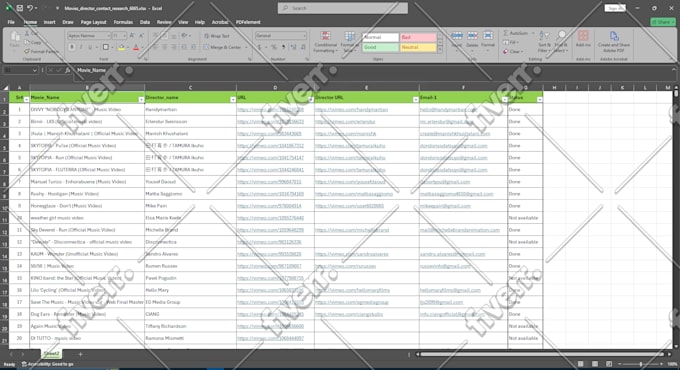Viewport: 680px width, 370px height.
Task: Expand the Name Box dropdown
Action: coord(34,70)
